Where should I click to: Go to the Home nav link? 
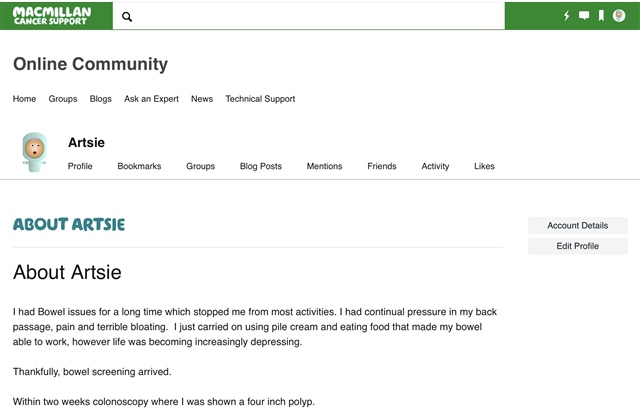point(24,99)
